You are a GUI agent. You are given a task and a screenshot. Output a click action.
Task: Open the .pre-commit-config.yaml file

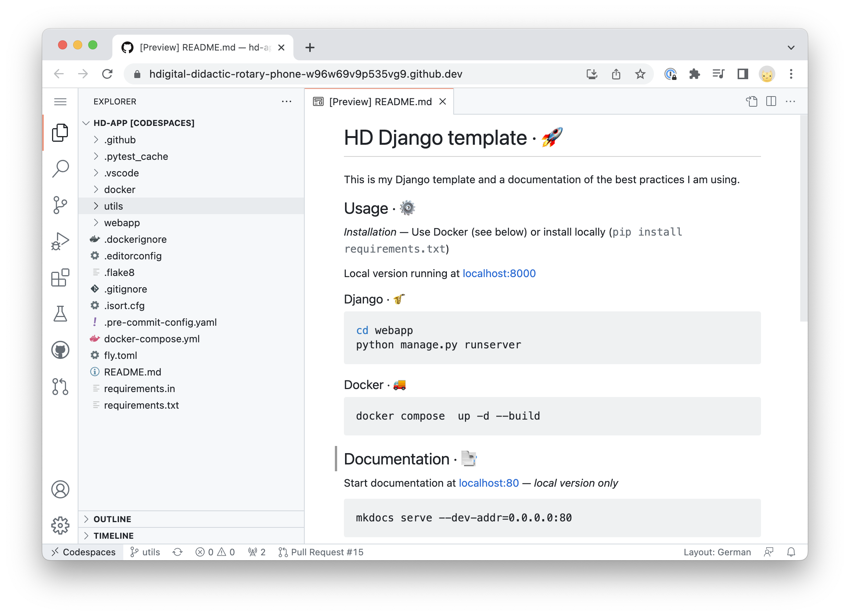click(x=191, y=322)
